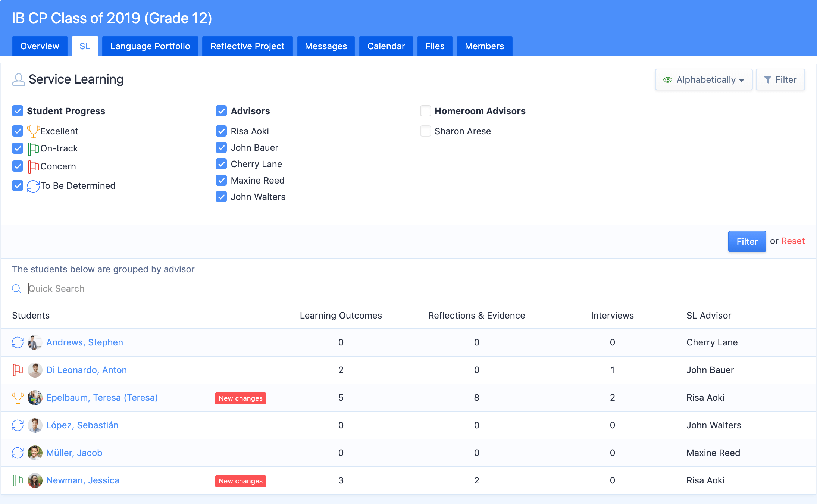Image resolution: width=817 pixels, height=504 pixels.
Task: Click Jessica Newman's avatar photo
Action: tap(35, 480)
